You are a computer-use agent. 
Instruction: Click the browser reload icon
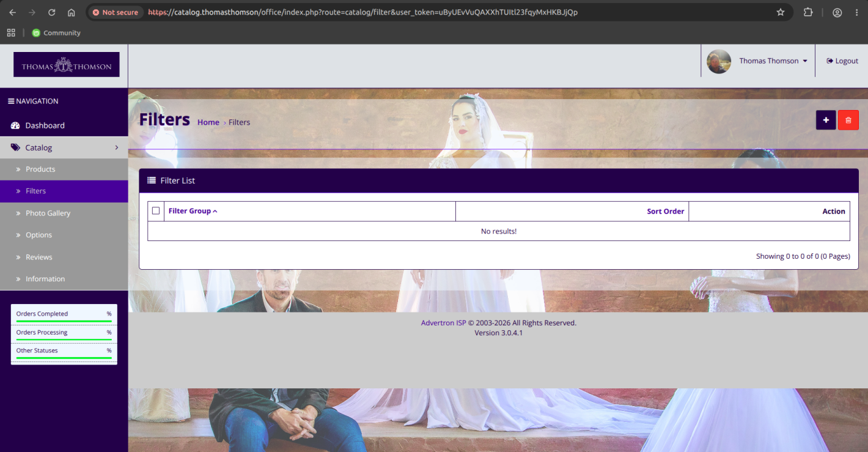pyautogui.click(x=52, y=12)
